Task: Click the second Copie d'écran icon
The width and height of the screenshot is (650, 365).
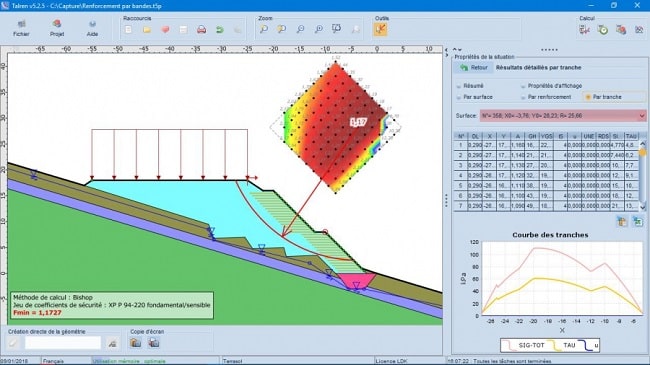Action: point(153,343)
